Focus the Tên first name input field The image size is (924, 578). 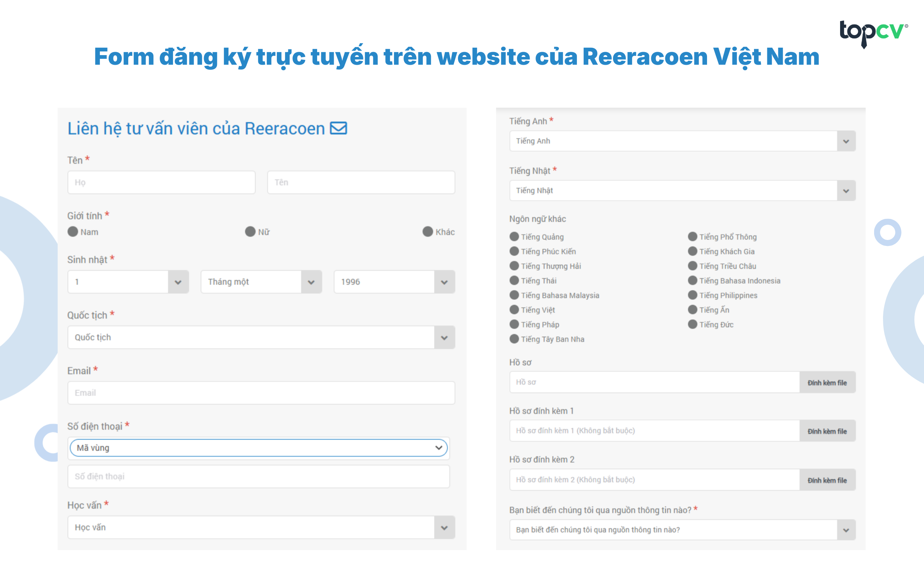point(361,182)
